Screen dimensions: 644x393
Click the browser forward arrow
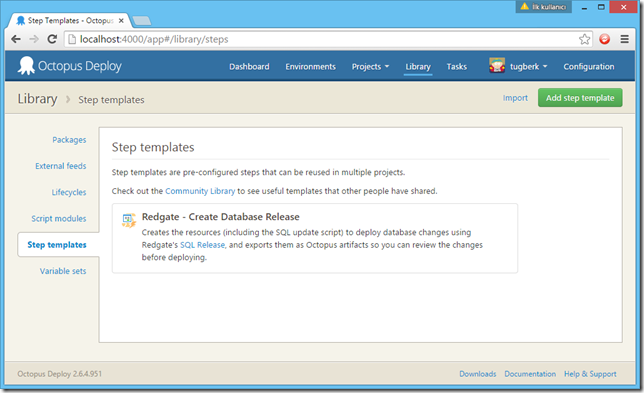[x=34, y=39]
